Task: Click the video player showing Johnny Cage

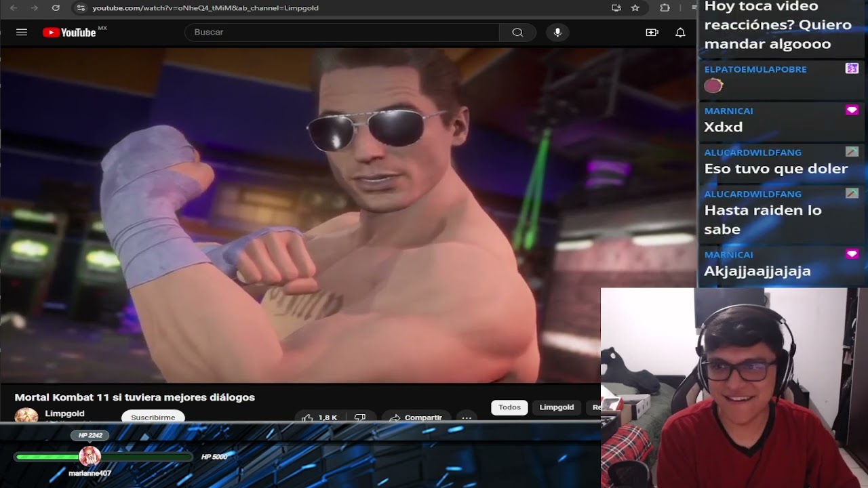Action: tap(347, 215)
